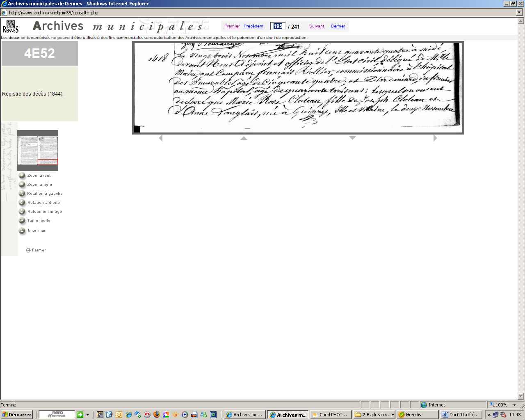The height and width of the screenshot is (420, 525).
Task: Go to the Premier page link
Action: coord(232,26)
